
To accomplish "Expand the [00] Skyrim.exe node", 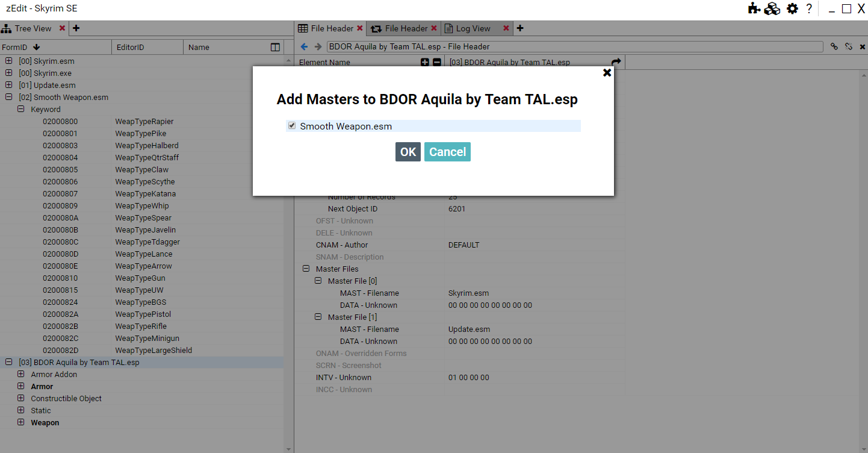I will 9,73.
